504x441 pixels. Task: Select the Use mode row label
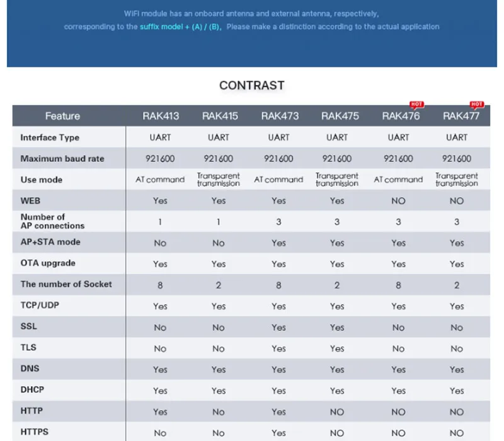click(x=42, y=180)
